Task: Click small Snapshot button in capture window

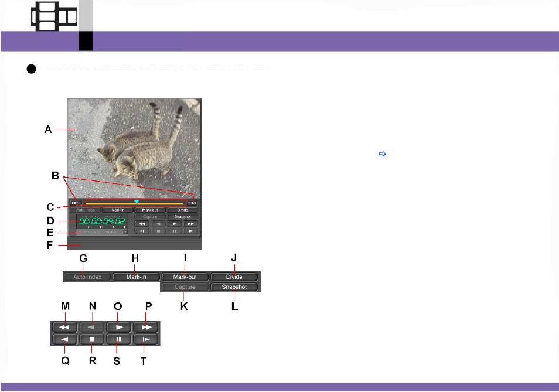Action: coord(183,217)
